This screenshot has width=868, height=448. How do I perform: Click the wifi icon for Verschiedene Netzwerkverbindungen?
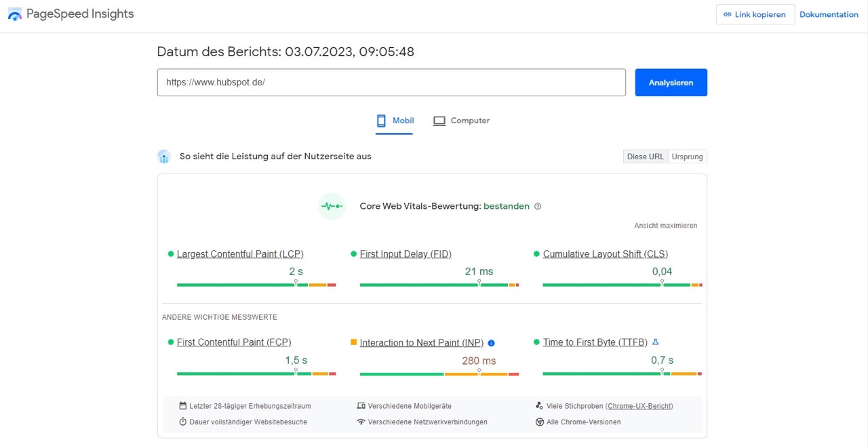tap(361, 422)
